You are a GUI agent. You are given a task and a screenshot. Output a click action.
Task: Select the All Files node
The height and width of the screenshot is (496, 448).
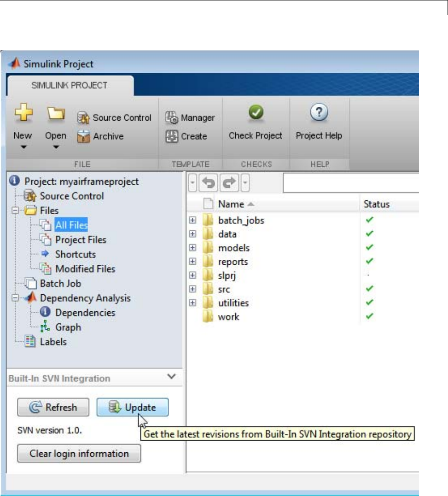[71, 225]
